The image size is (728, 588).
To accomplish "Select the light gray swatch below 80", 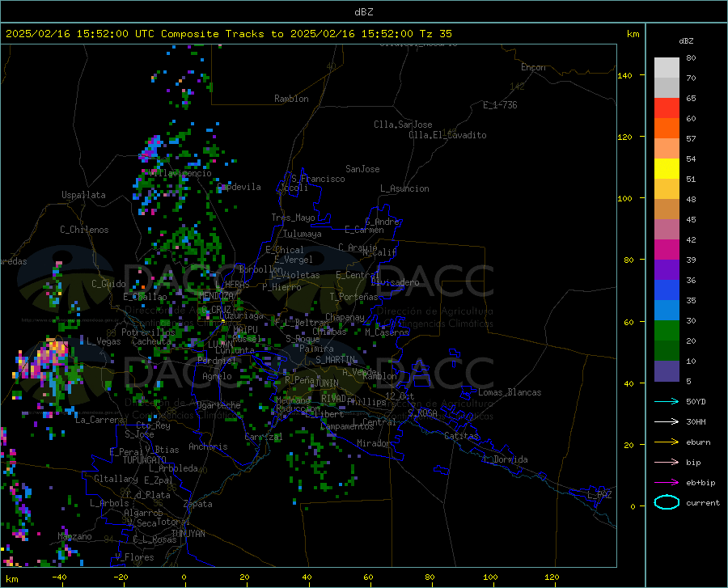I will 667,68.
